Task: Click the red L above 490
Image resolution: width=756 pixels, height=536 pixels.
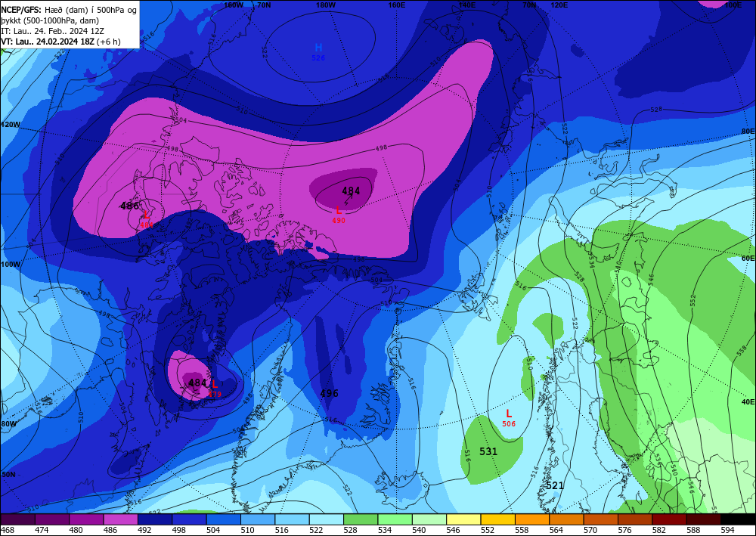Action: [339, 210]
